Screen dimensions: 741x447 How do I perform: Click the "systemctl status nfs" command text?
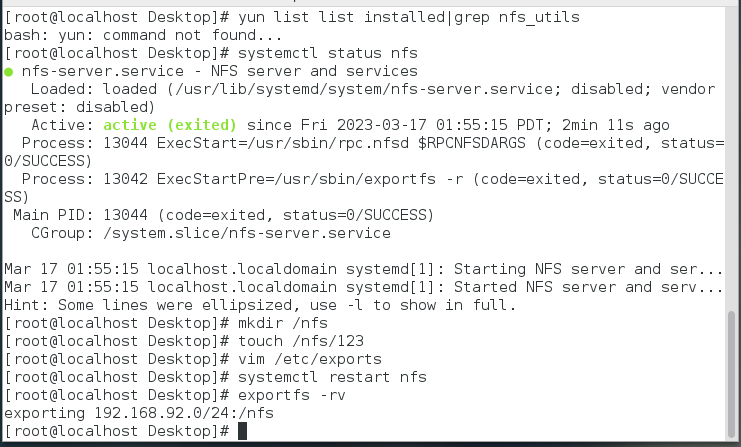tap(326, 52)
